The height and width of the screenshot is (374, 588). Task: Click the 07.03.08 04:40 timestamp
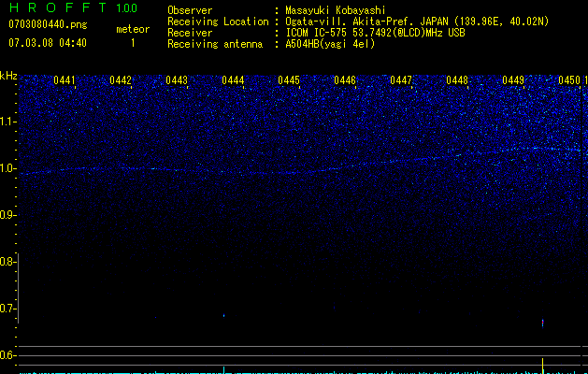(x=47, y=43)
